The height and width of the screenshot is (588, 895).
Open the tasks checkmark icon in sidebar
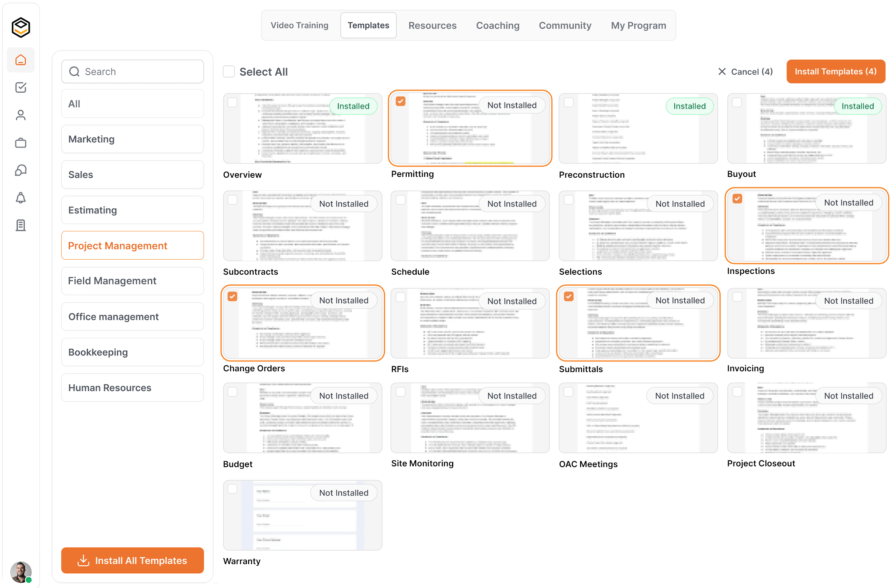pyautogui.click(x=21, y=87)
